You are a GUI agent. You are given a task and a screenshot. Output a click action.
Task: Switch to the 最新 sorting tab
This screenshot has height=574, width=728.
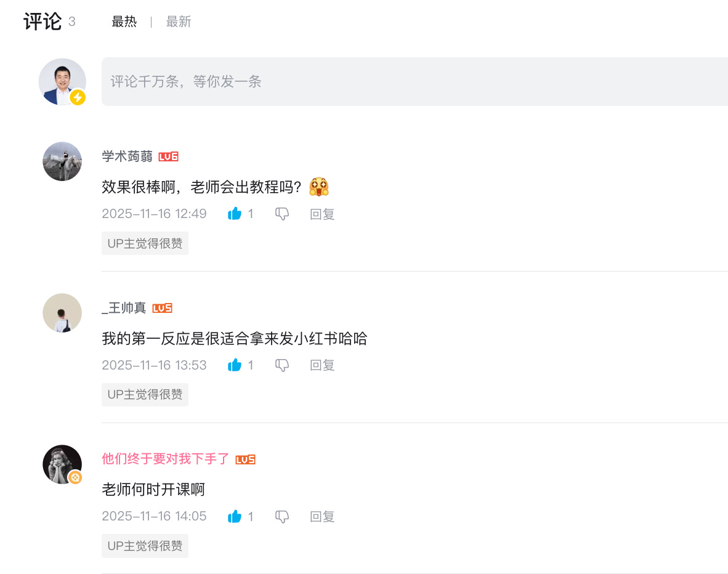pos(178,21)
